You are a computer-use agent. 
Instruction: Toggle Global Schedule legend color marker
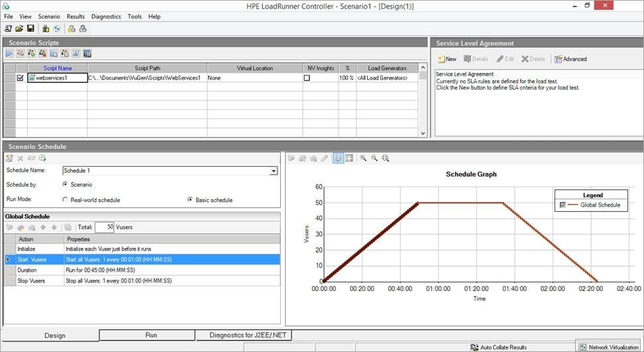pyautogui.click(x=563, y=204)
